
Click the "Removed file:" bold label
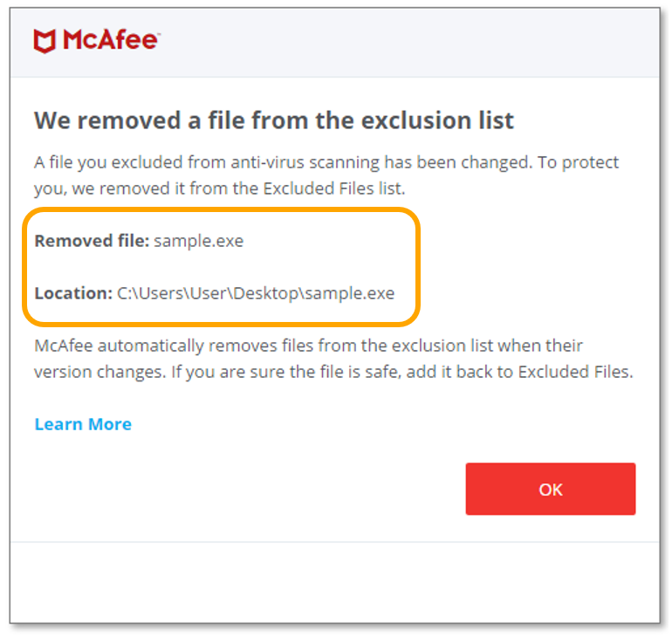[91, 241]
